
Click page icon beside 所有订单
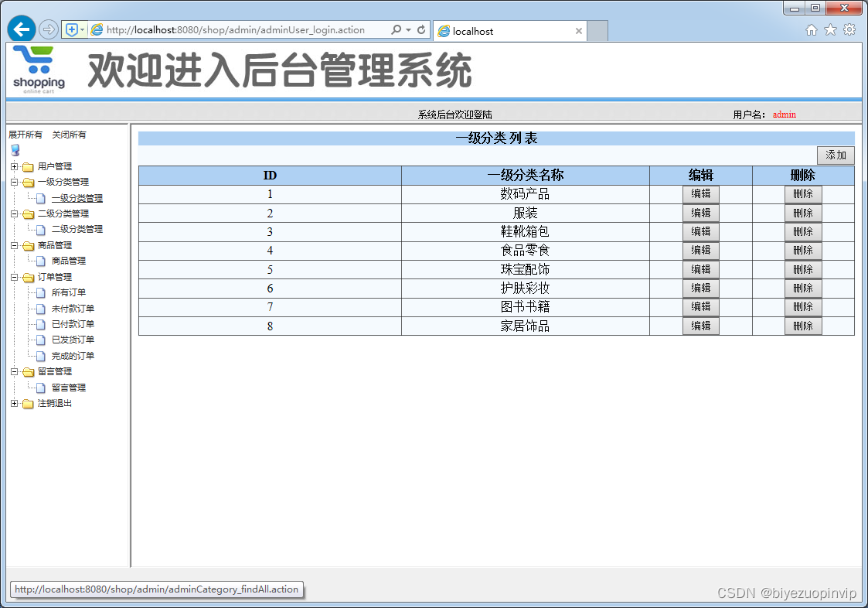click(41, 292)
